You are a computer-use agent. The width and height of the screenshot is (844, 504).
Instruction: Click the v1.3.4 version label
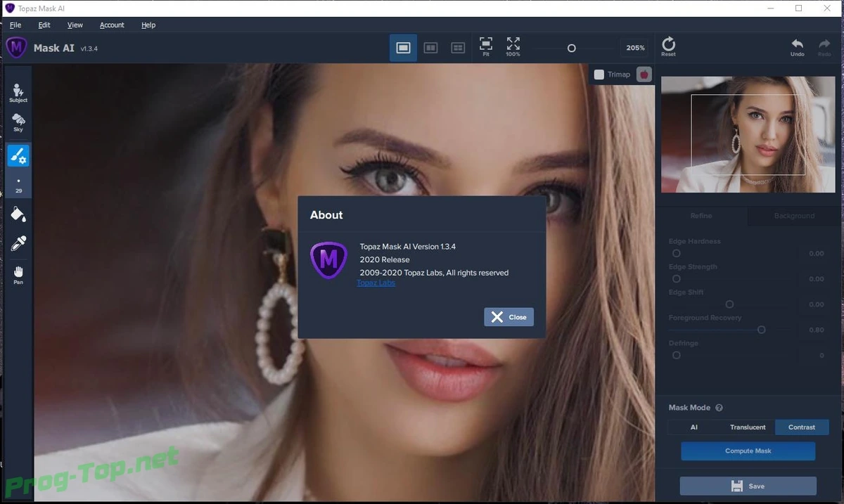(89, 49)
